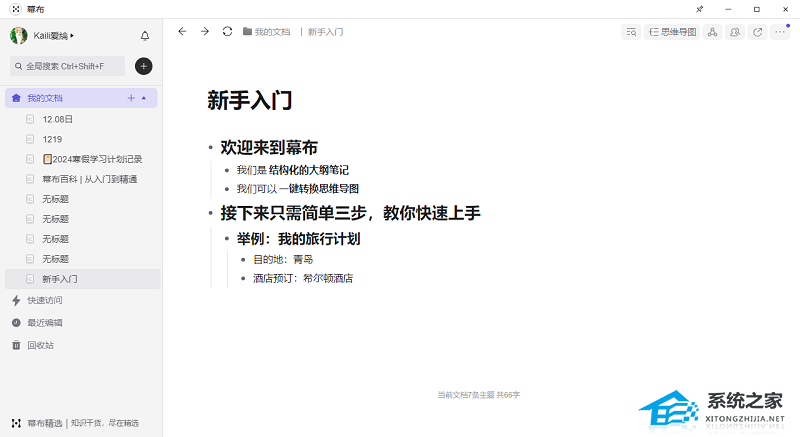Viewport: 800px width, 437px height.
Task: Click the notification bell icon
Action: [145, 36]
